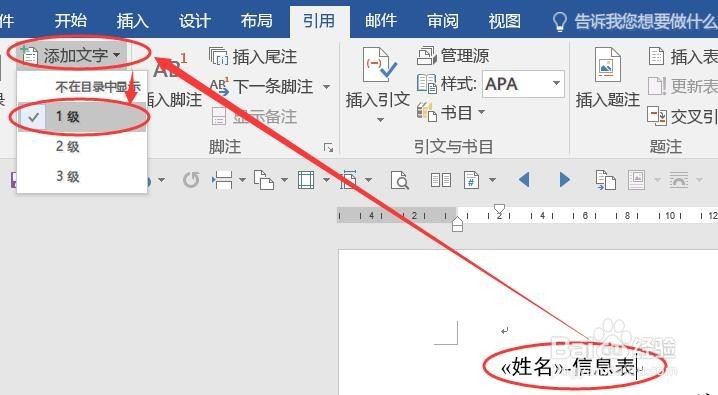Go to the 邮件 ribbon tab
The height and width of the screenshot is (395, 718).
coord(381,21)
